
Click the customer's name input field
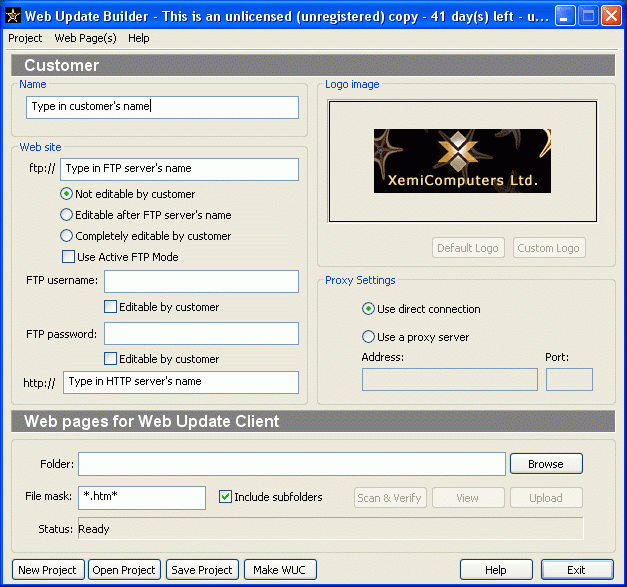click(162, 107)
